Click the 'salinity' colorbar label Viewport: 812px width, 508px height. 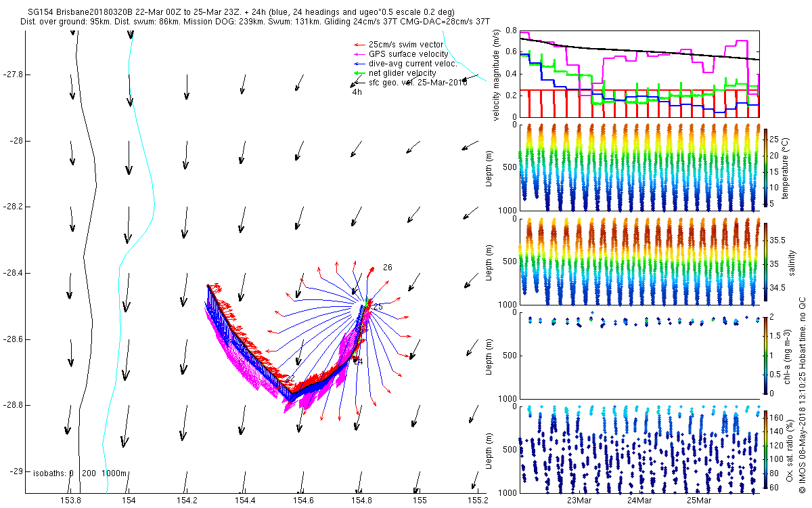[794, 261]
